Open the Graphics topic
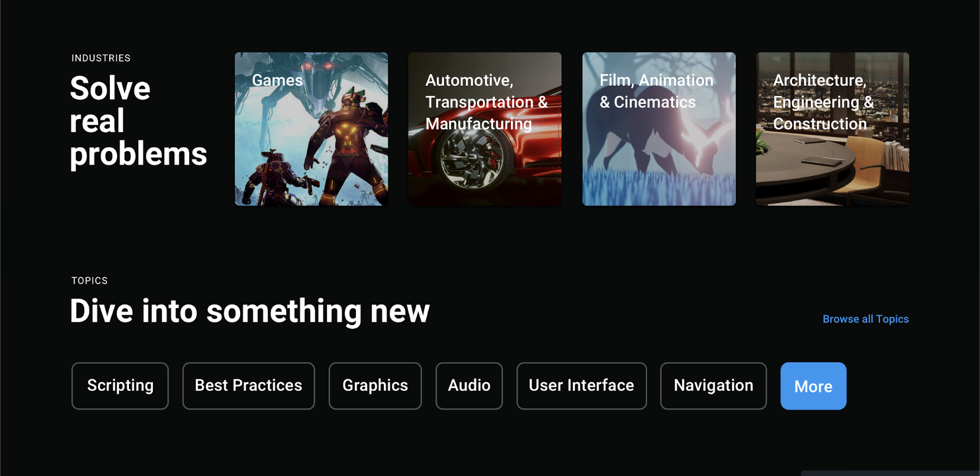The height and width of the screenshot is (476, 980). click(x=375, y=386)
